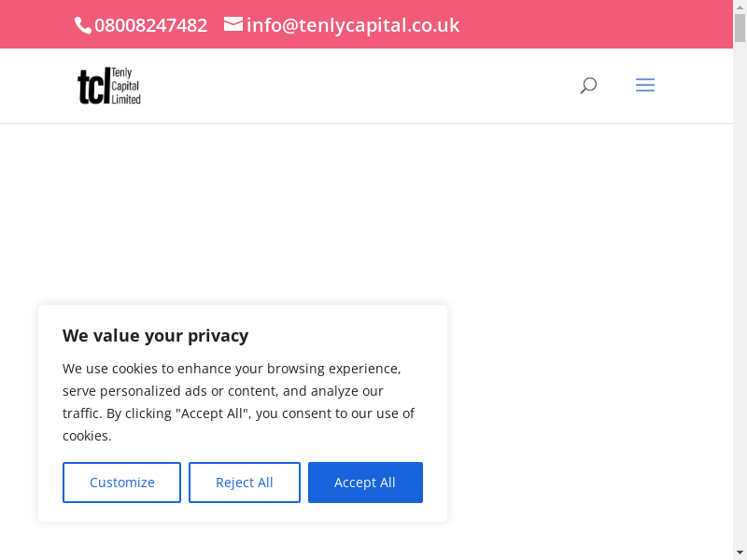
Task: Open the hamburger navigation menu
Action: tap(645, 86)
